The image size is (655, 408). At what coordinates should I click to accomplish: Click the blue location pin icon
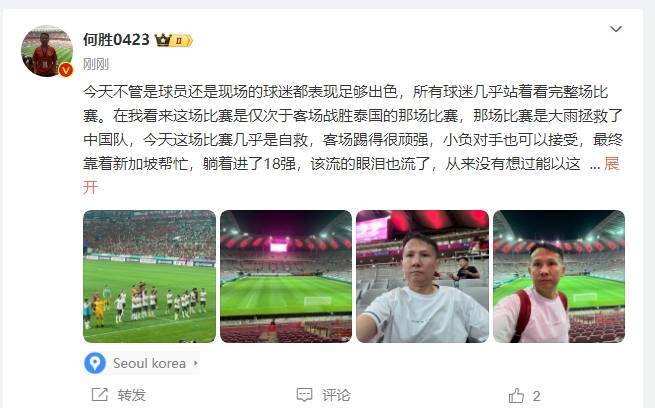pos(95,363)
